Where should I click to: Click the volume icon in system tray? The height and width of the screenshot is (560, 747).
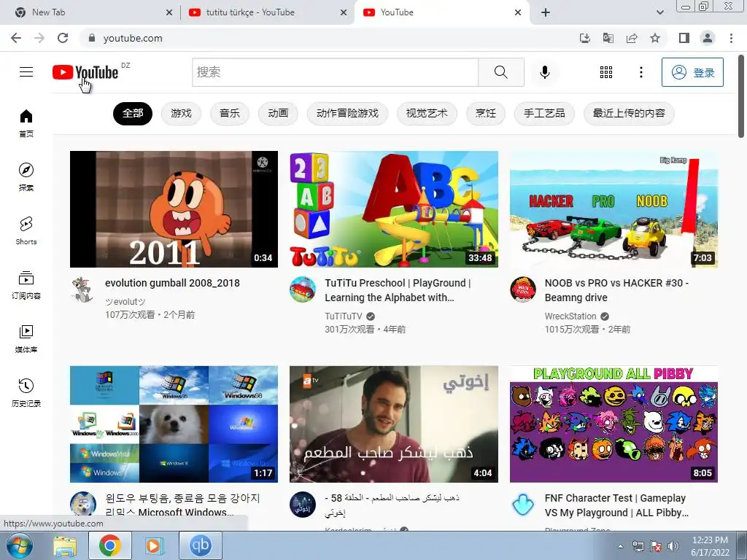coord(673,546)
